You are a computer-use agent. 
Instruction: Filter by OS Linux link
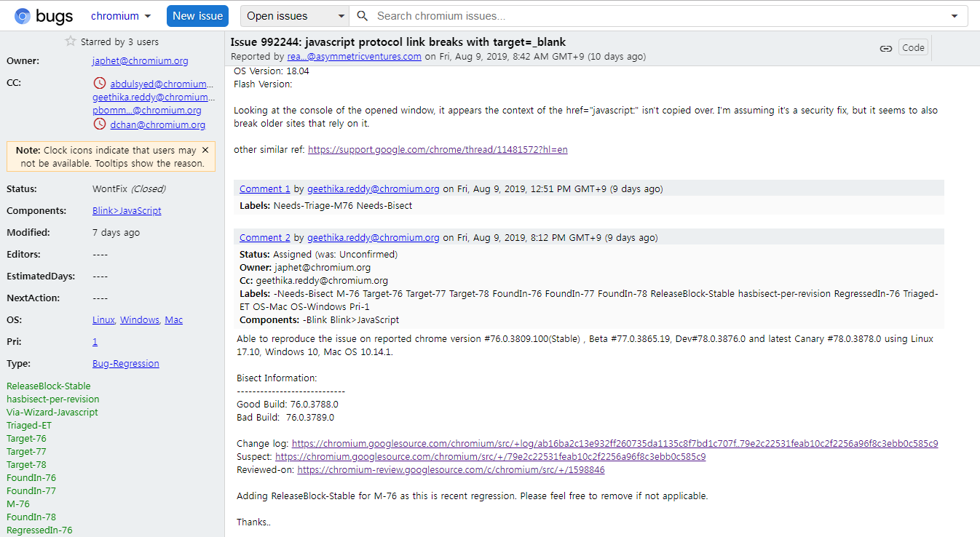pos(103,320)
